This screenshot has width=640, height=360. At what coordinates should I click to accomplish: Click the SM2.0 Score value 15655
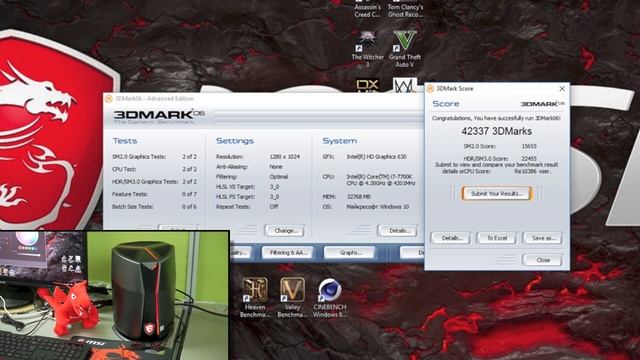point(529,146)
